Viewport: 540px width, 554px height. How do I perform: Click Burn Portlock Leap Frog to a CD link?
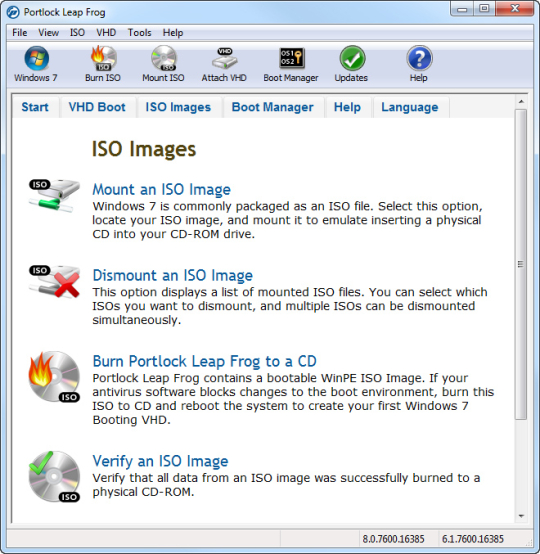(x=205, y=361)
